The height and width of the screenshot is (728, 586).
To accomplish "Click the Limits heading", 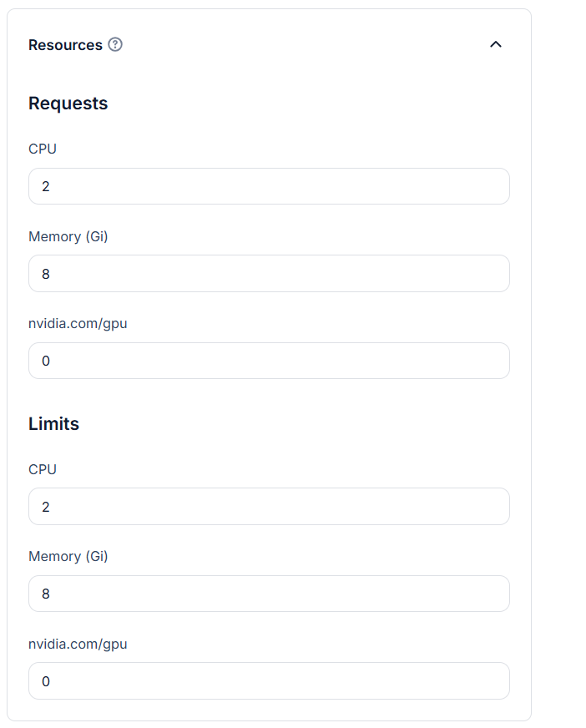I will pyautogui.click(x=53, y=423).
